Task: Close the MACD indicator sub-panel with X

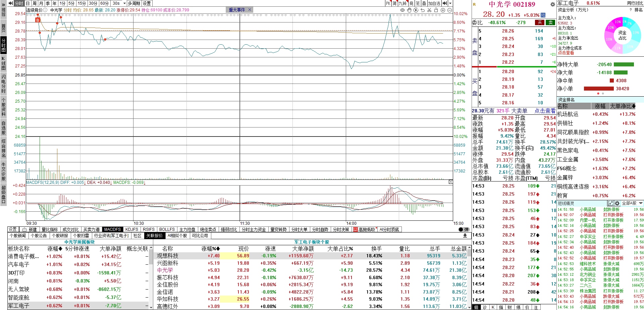Action: (x=450, y=182)
